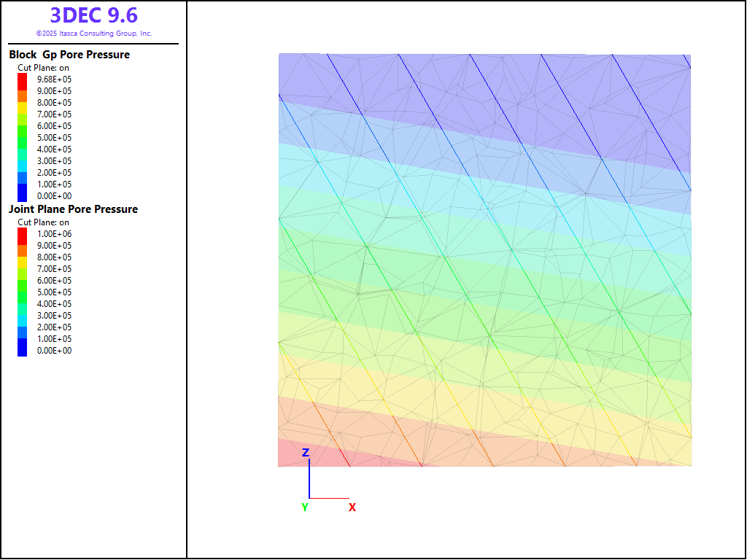Click the green Y axis label
The height and width of the screenshot is (560, 747).
point(305,507)
